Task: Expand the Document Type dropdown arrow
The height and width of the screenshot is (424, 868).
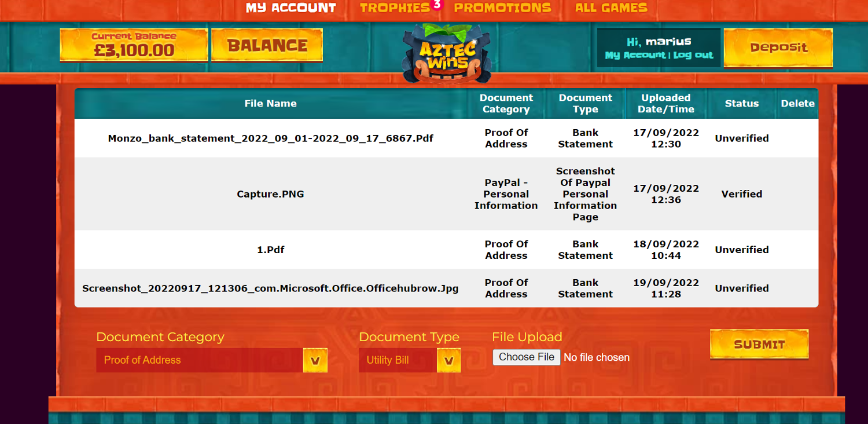Action: click(x=448, y=360)
